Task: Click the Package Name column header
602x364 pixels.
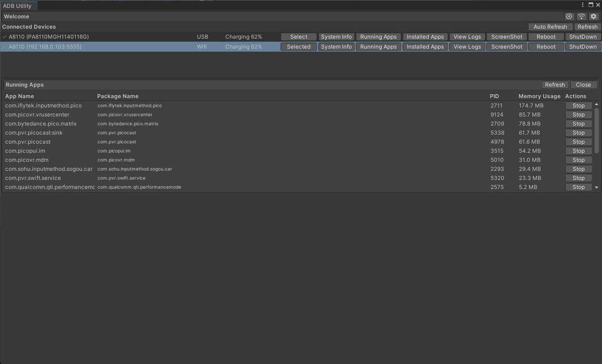Action: click(118, 96)
